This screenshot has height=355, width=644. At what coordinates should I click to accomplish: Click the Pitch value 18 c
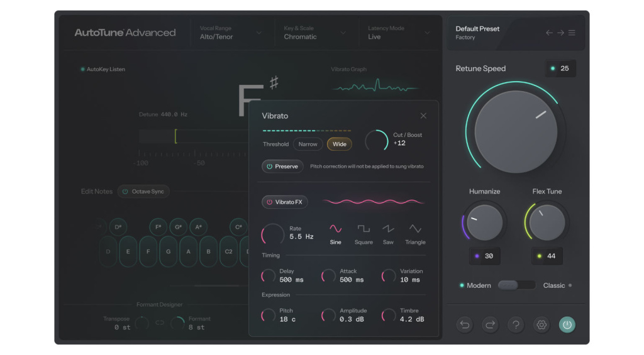(287, 319)
